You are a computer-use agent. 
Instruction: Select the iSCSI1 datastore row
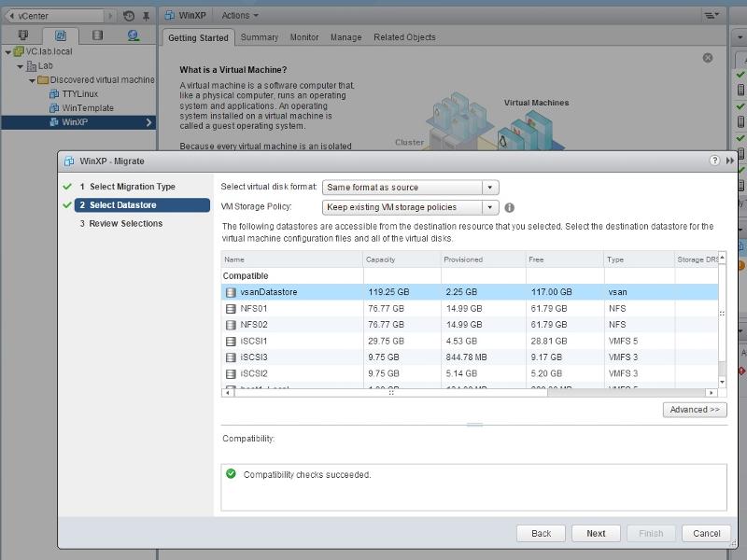tap(470, 341)
